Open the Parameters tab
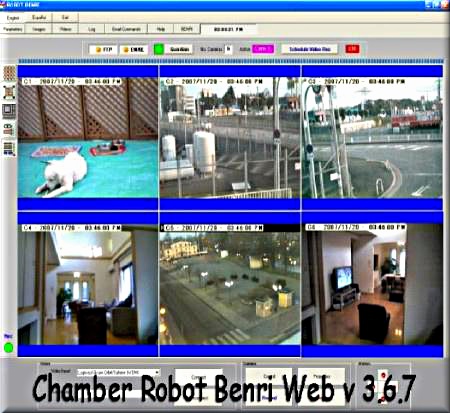450x413 pixels. click(13, 29)
